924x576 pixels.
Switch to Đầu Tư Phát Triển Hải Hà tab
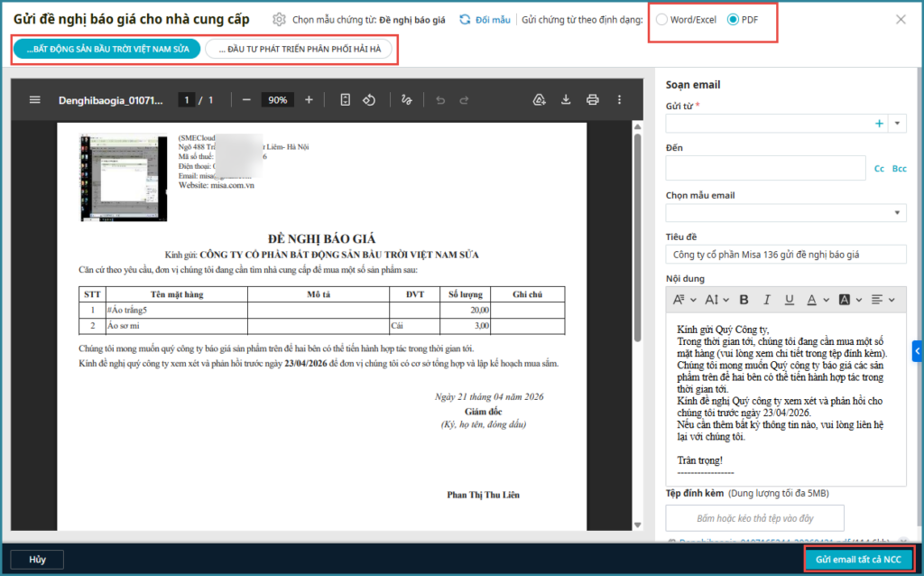(x=299, y=49)
